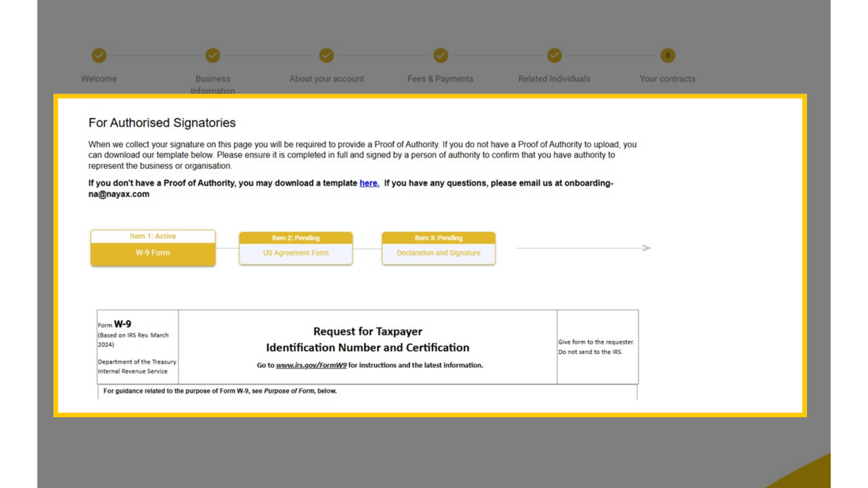Click the Purpose of Form guidance line
Image resolution: width=868 pixels, height=488 pixels.
coord(220,391)
